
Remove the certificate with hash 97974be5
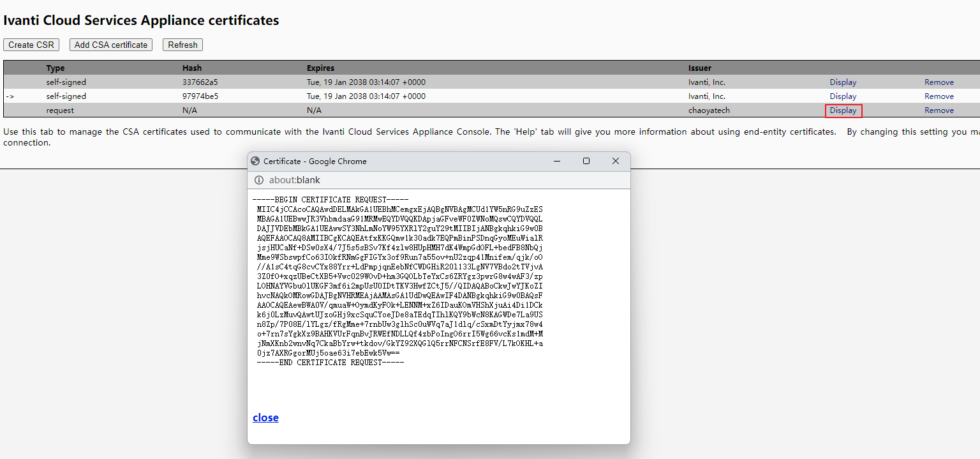pos(939,96)
